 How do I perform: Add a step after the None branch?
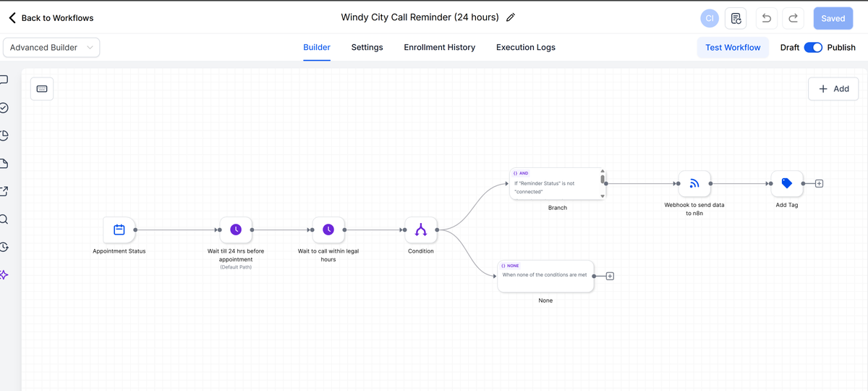tap(610, 276)
